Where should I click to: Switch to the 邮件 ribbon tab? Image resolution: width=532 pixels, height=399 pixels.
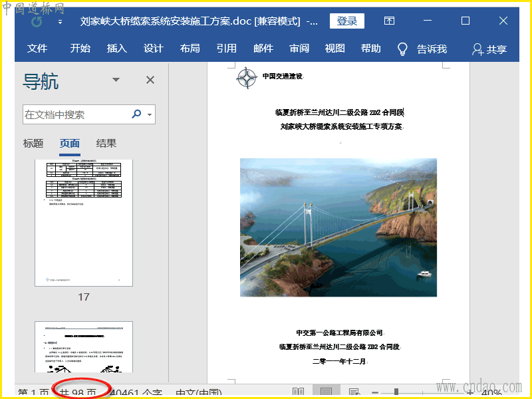click(263, 49)
